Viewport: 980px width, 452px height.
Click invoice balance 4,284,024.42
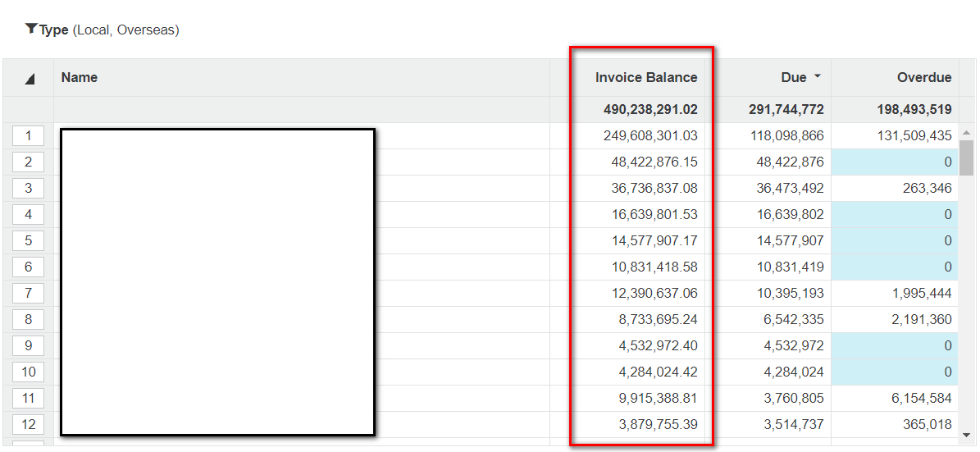659,372
